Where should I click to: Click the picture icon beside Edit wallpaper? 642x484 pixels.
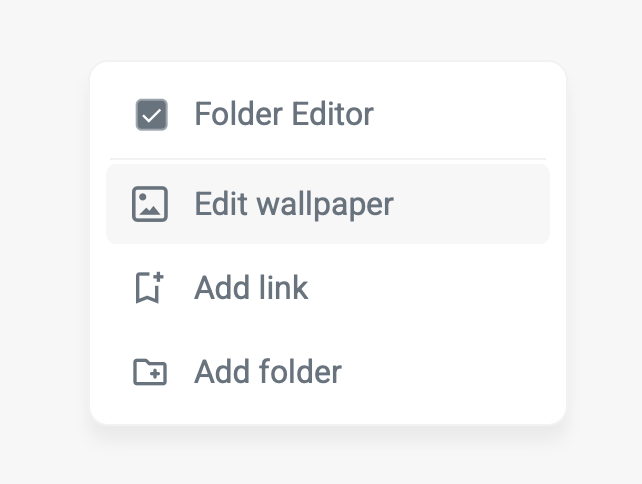pyautogui.click(x=150, y=204)
